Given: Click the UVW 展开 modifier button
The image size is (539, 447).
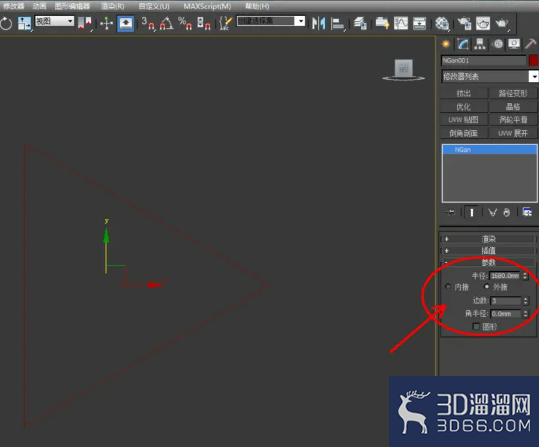Looking at the screenshot, I should pos(513,133).
